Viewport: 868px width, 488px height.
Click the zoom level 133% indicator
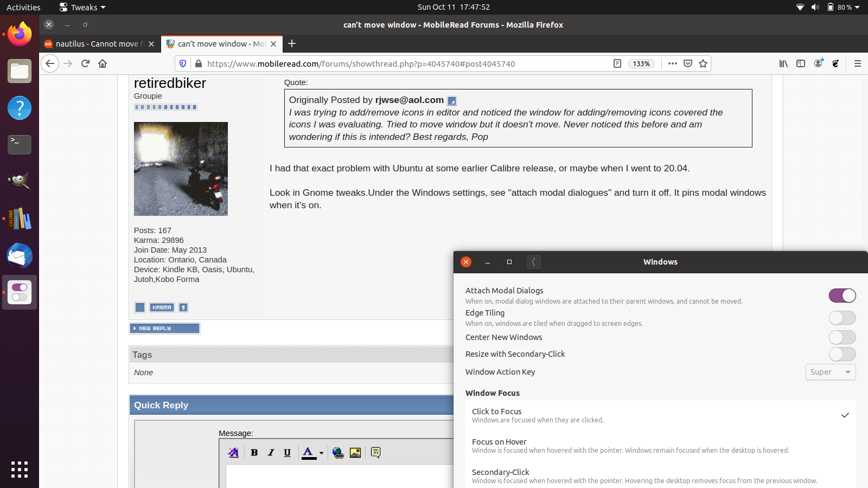pos(641,63)
